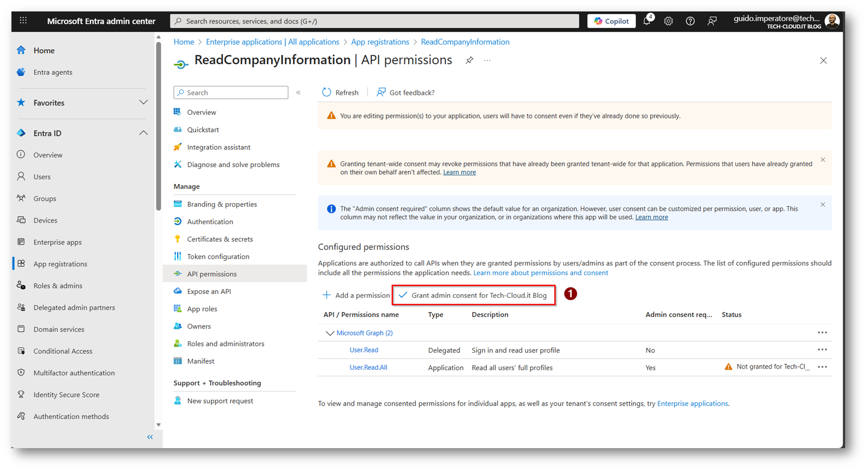The image size is (868, 471).
Task: Open more options for Microsoft Graph row
Action: pos(822,333)
